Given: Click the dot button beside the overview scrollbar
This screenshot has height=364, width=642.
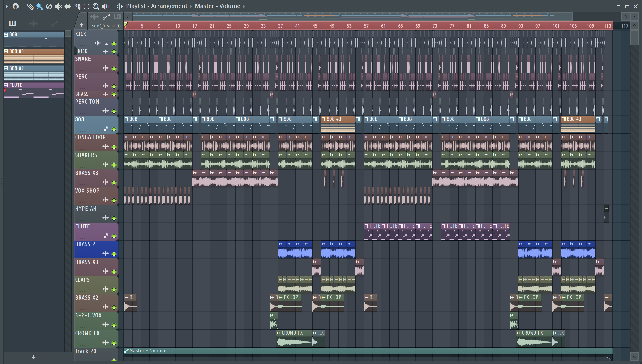Looking at the screenshot, I should click(634, 17).
